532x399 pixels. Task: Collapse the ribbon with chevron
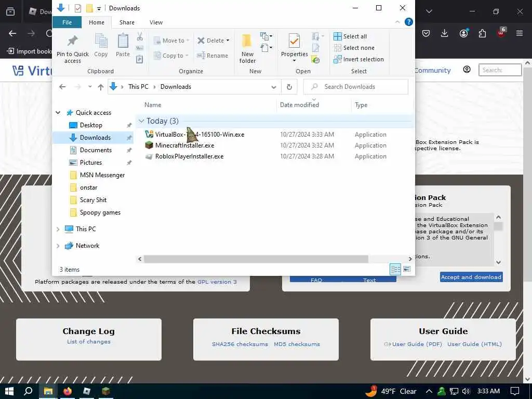[397, 22]
